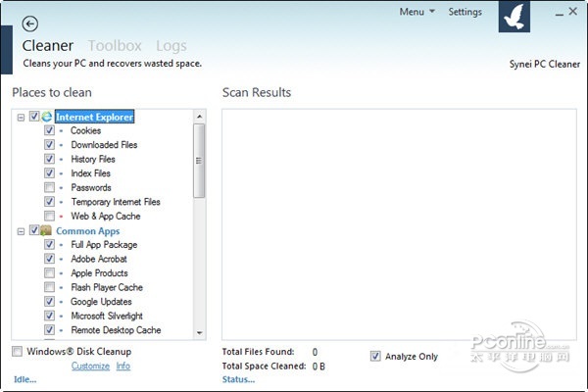Click the Total Files Found label
Screen dimensions: 588x392
(258, 352)
